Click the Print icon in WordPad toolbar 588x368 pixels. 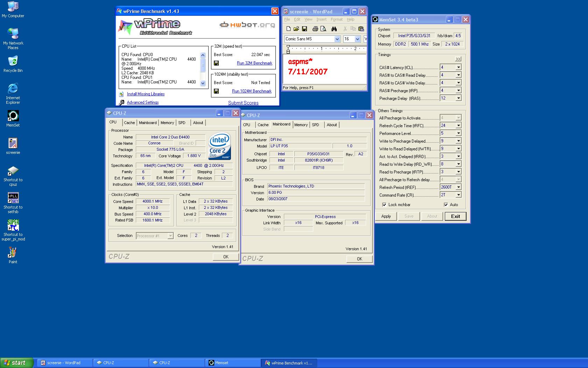(x=315, y=29)
